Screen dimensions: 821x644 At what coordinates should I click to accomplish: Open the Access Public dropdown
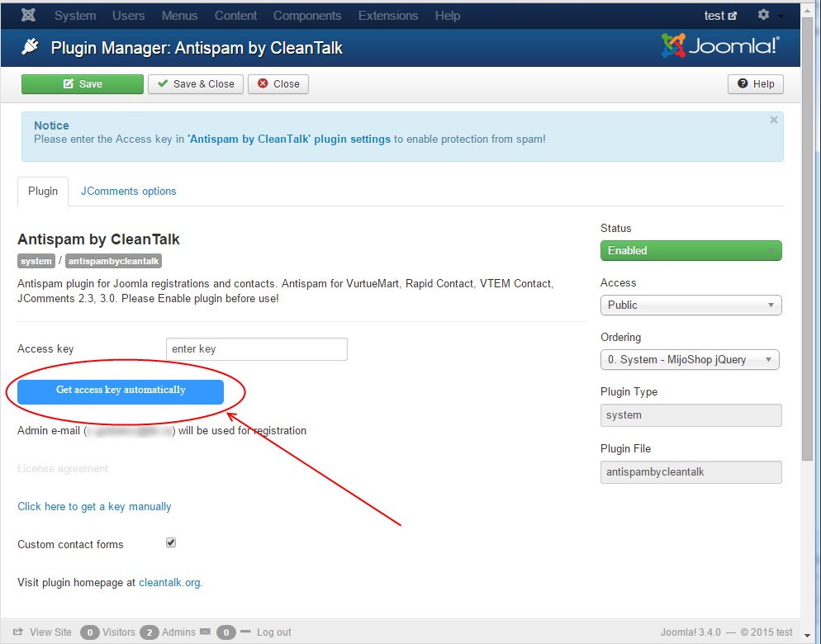690,305
